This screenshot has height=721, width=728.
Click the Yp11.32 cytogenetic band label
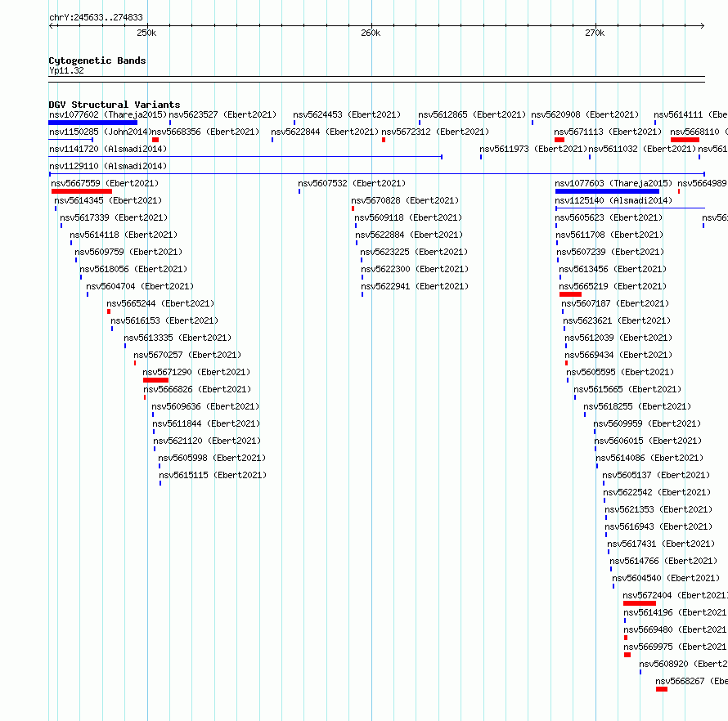pos(66,70)
